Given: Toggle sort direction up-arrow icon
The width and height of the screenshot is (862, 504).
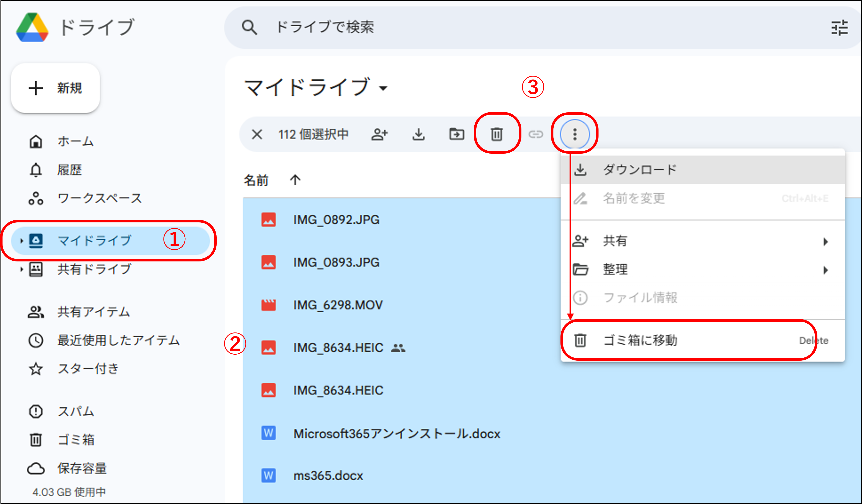Looking at the screenshot, I should [295, 180].
